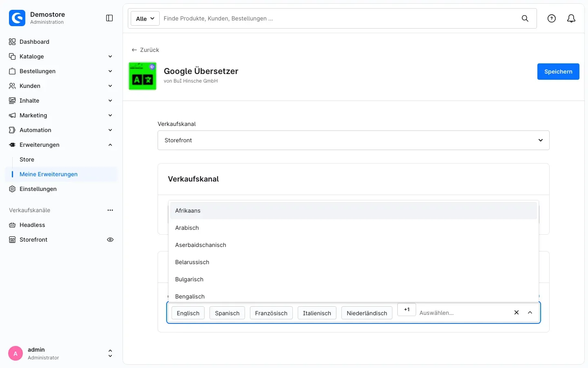Expand the Kataloge menu chevron

click(110, 56)
